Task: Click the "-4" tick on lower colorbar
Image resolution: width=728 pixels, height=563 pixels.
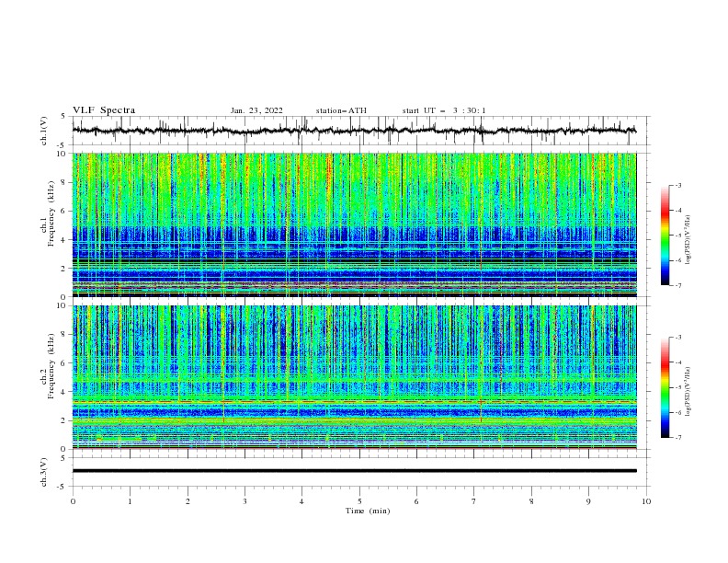Action: point(677,362)
